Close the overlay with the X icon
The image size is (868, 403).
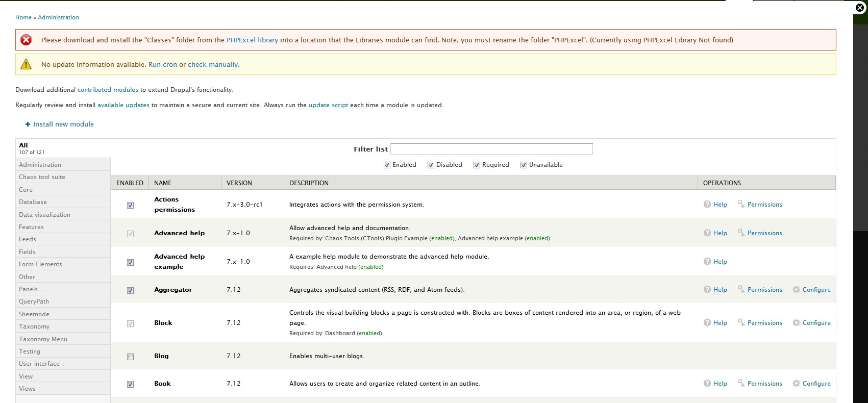click(x=860, y=8)
